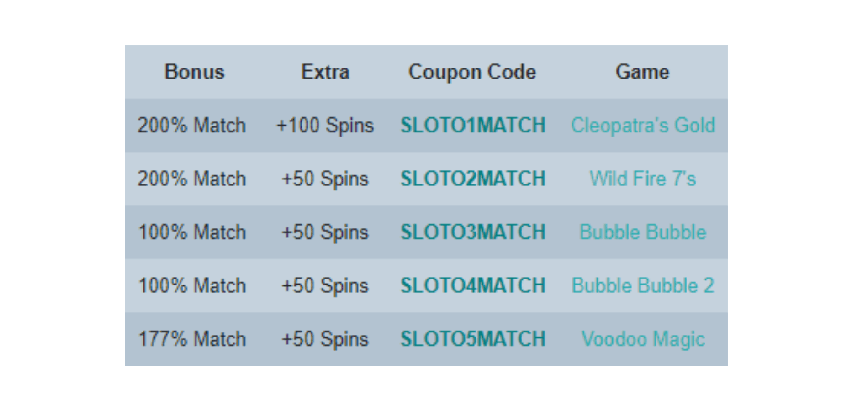Viewport: 868px width, 411px height.
Task: Select +50 Spins in the Voodoo Magic row
Action: (325, 339)
